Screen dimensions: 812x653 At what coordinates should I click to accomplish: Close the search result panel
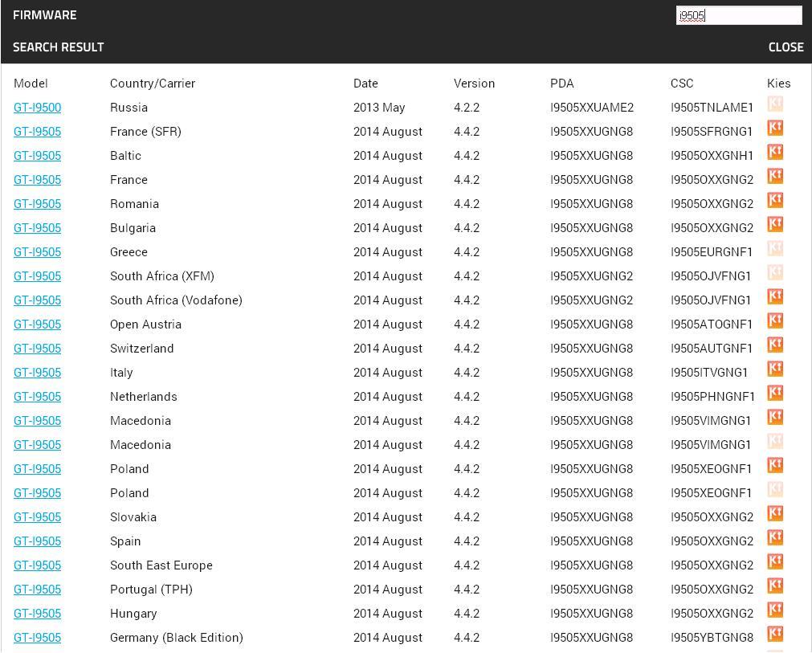coord(785,47)
